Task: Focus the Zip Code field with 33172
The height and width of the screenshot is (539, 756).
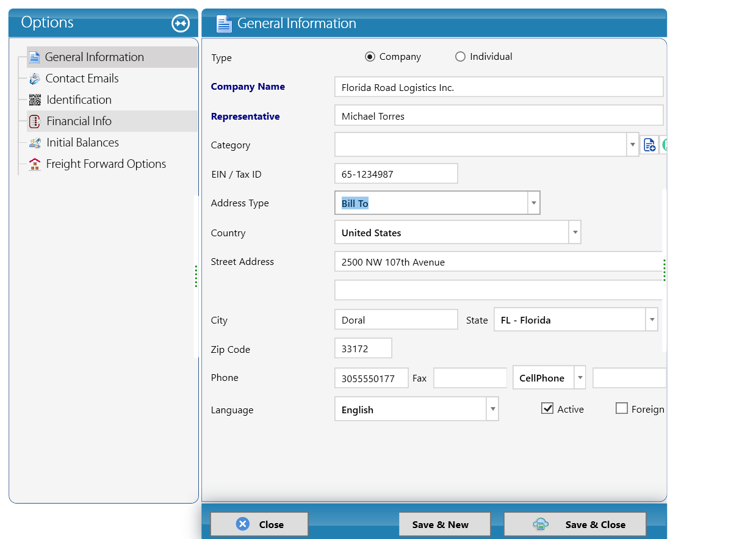Action: tap(363, 349)
